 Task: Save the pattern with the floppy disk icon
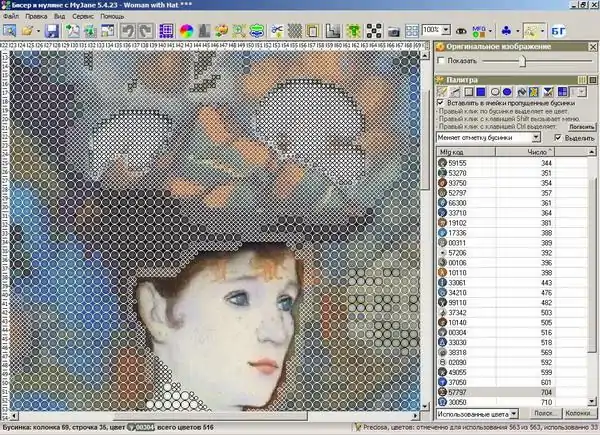[52, 31]
